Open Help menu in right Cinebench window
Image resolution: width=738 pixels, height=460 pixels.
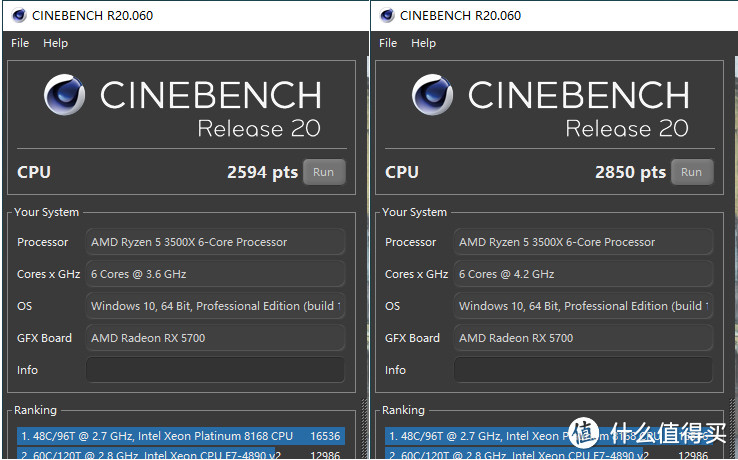coord(424,43)
